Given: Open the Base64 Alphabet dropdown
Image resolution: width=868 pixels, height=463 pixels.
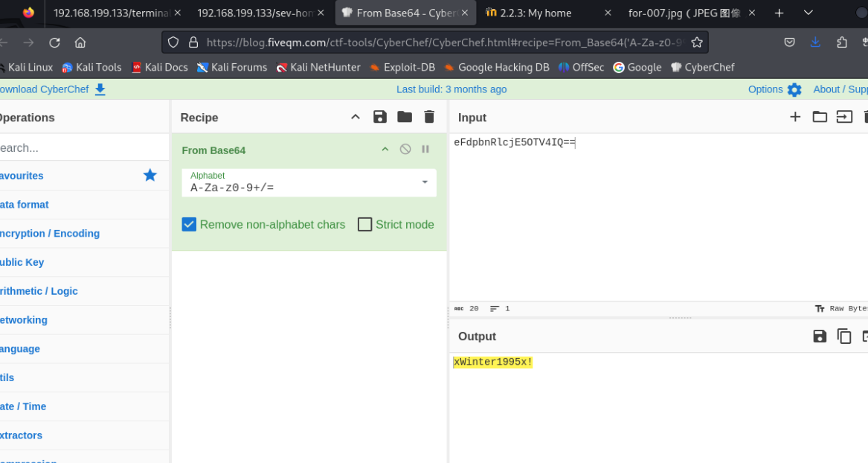Looking at the screenshot, I should [x=425, y=182].
